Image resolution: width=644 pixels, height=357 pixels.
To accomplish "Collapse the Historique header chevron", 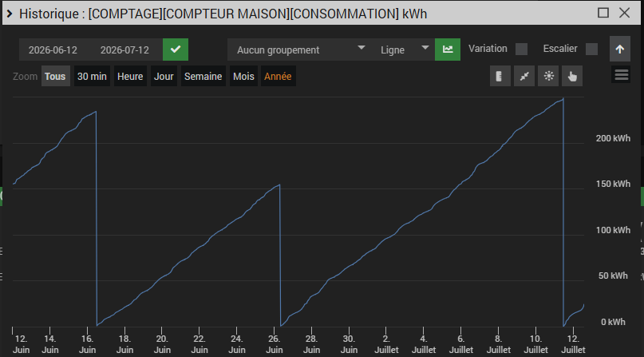I will tap(10, 14).
